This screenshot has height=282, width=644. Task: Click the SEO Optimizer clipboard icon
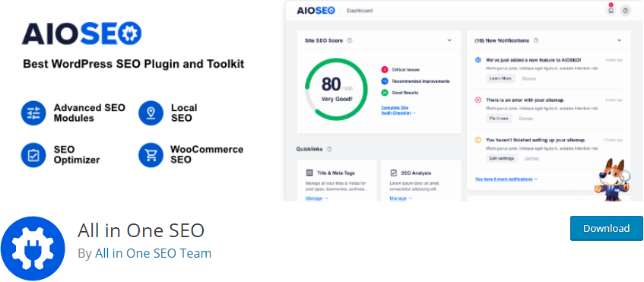click(33, 155)
